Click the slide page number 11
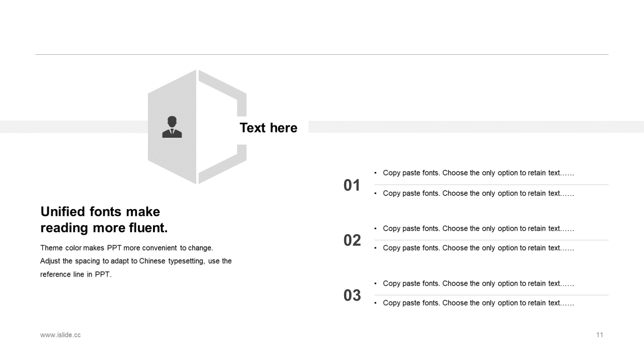Viewport: 644px width, 362px height. pos(599,335)
